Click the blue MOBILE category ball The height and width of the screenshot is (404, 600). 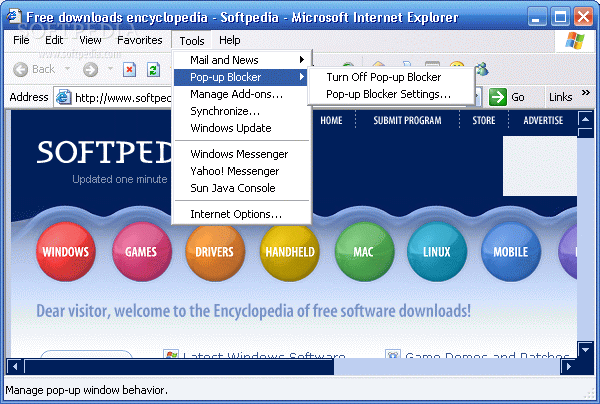point(511,251)
